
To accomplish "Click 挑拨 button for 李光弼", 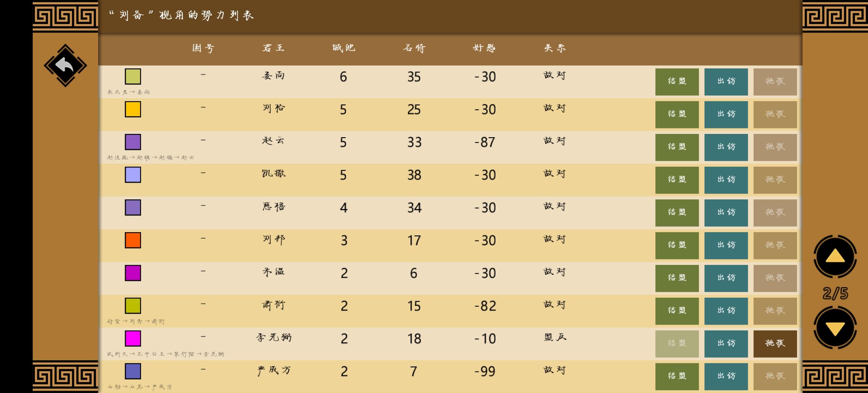I will click(x=775, y=344).
